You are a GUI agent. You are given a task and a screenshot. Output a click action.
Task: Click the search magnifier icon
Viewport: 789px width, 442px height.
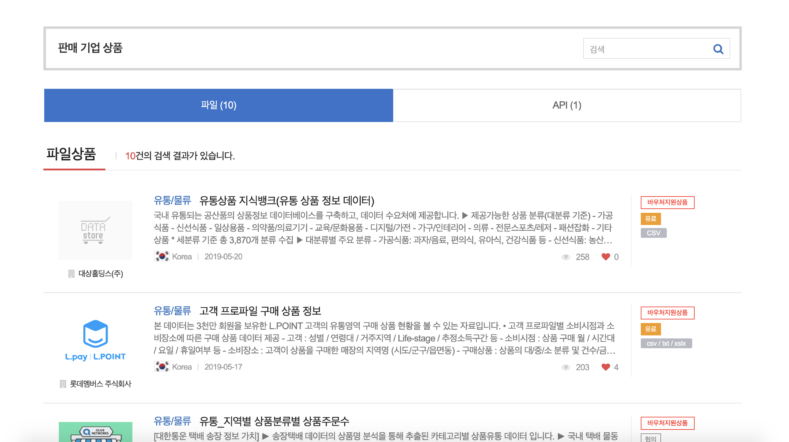(717, 48)
